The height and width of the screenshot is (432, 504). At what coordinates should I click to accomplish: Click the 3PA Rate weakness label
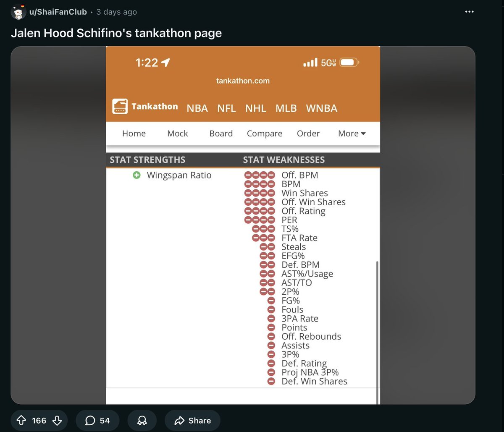300,319
